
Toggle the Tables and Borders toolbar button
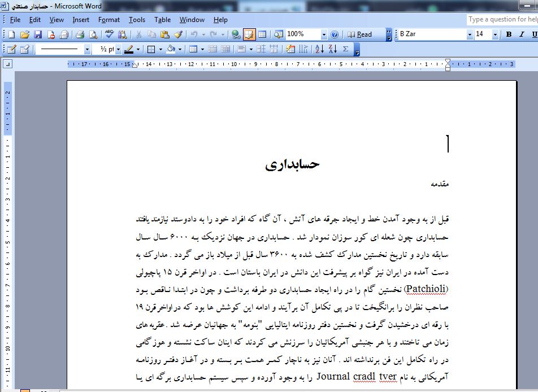tap(249, 34)
